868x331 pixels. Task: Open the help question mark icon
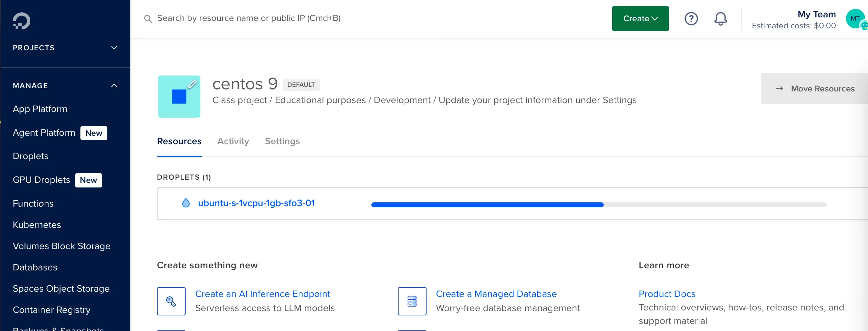click(x=691, y=19)
